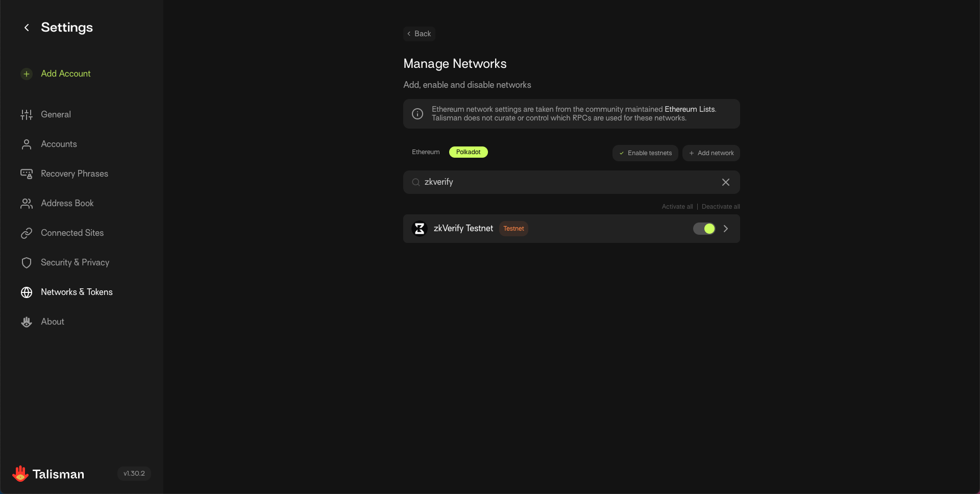Viewport: 980px width, 494px height.
Task: Focus the network search field
Action: [x=567, y=182]
